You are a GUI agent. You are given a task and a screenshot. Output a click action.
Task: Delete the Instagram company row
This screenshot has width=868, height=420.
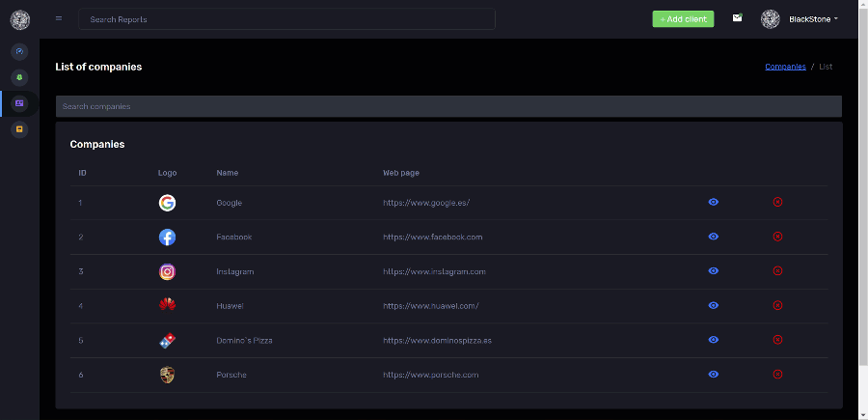point(777,271)
